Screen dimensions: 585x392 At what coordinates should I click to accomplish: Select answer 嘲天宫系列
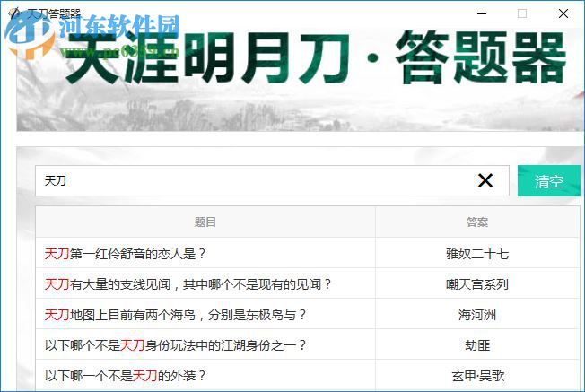click(x=477, y=284)
